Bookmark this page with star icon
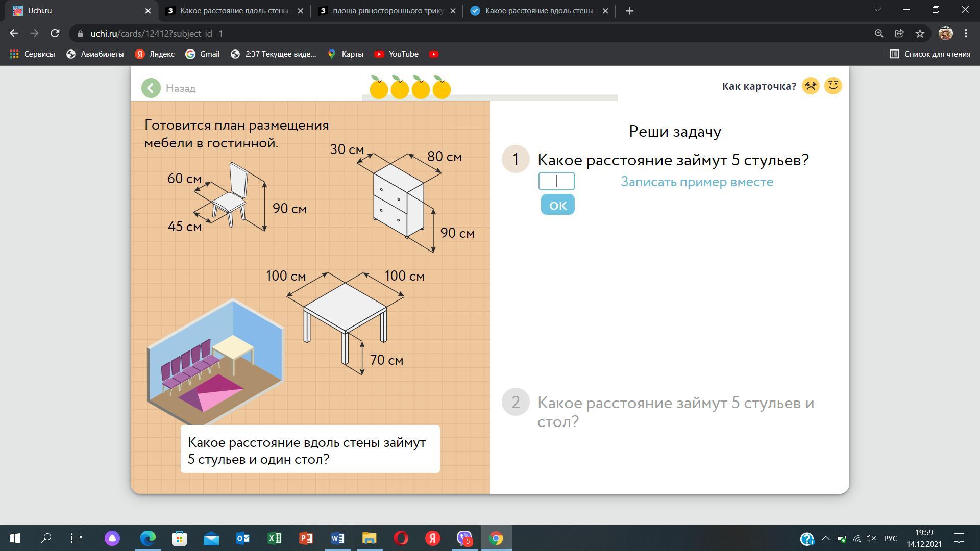The width and height of the screenshot is (980, 551). click(920, 34)
